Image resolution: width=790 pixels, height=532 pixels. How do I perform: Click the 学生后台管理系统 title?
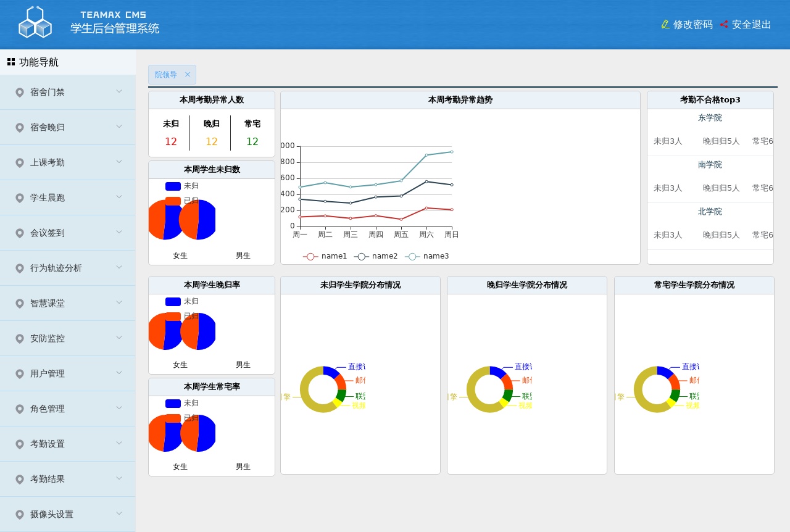pos(115,28)
